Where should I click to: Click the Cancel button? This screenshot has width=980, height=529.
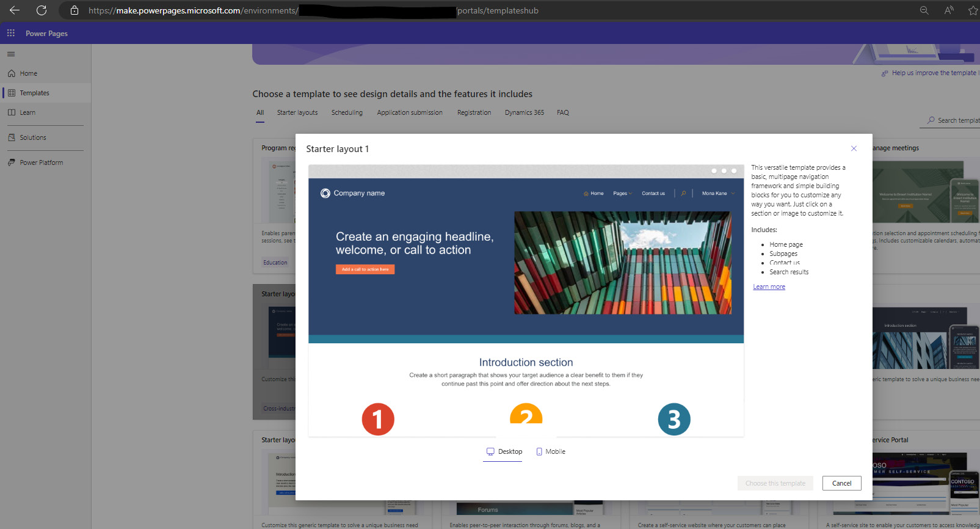tap(841, 483)
